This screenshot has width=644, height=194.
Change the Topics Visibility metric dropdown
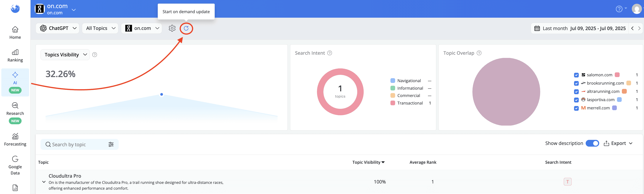(x=65, y=54)
